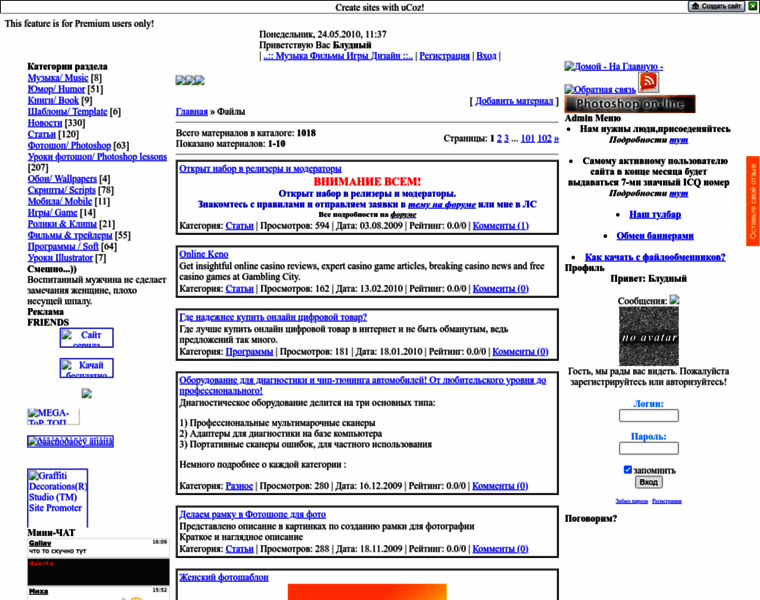Open the MEGA-ToP banner image

tap(53, 416)
